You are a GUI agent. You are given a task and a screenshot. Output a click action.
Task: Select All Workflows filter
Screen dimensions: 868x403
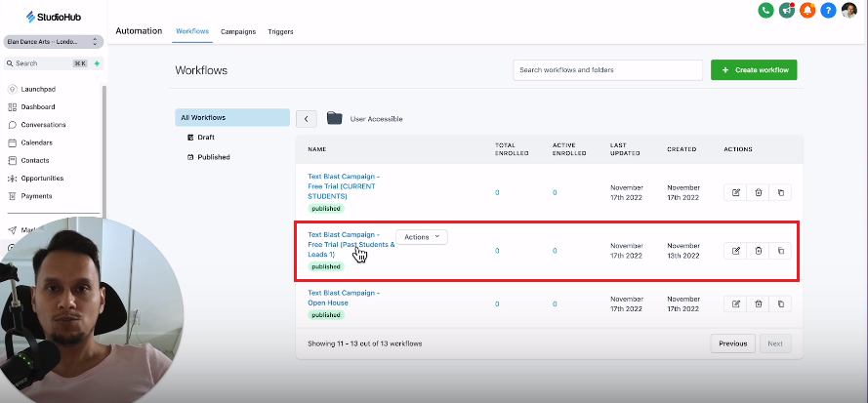(x=232, y=117)
